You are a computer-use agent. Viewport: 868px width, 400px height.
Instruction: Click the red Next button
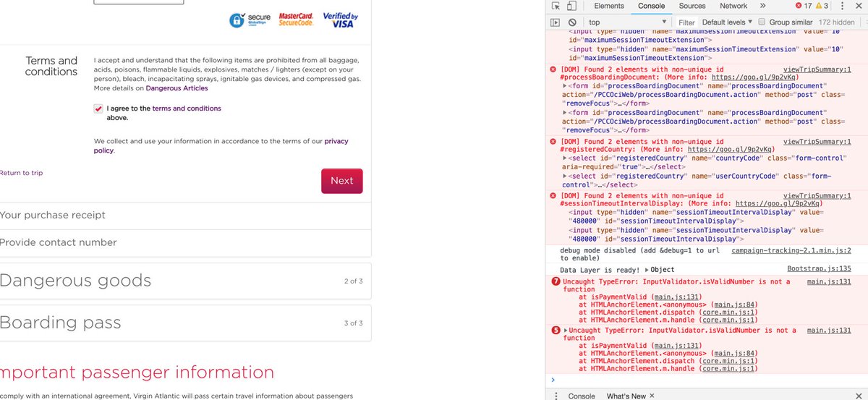pos(342,181)
